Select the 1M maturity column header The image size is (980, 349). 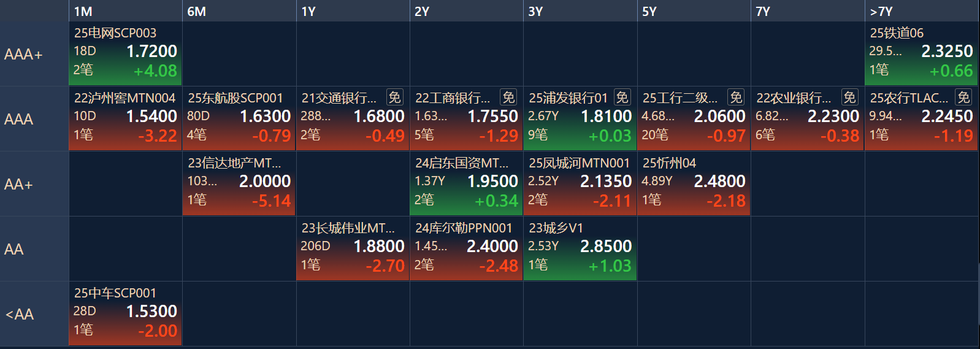coord(126,11)
